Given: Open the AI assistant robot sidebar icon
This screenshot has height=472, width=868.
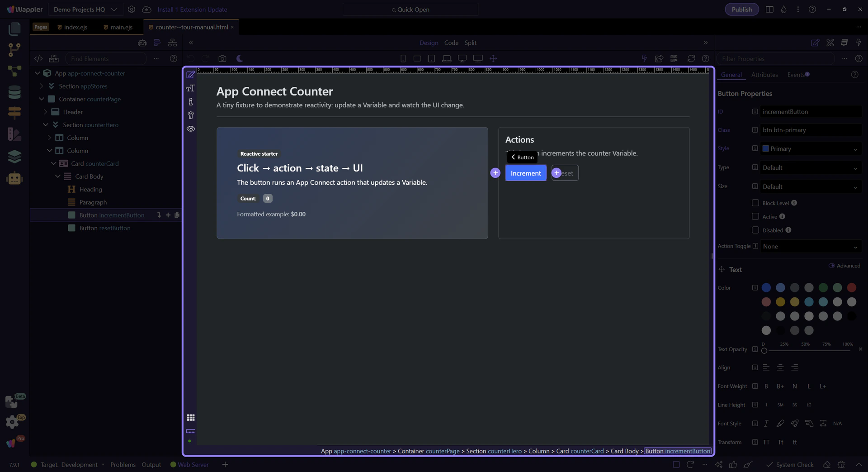Looking at the screenshot, I should coord(14,178).
